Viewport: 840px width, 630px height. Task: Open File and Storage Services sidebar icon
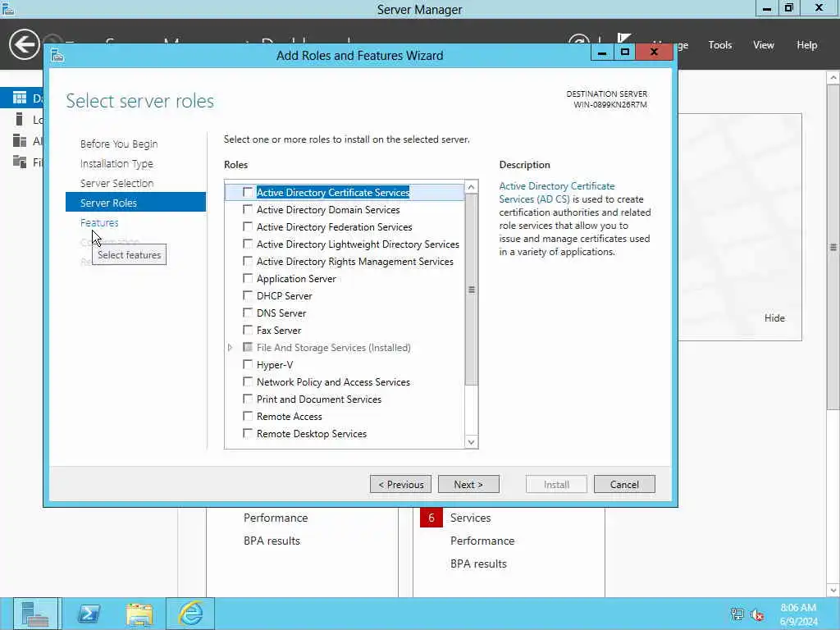click(20, 162)
